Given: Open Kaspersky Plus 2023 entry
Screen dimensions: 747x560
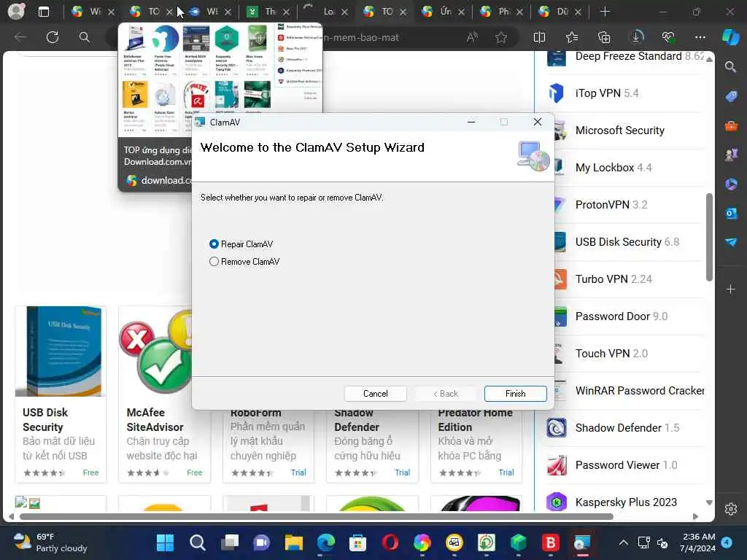Looking at the screenshot, I should click(x=626, y=502).
